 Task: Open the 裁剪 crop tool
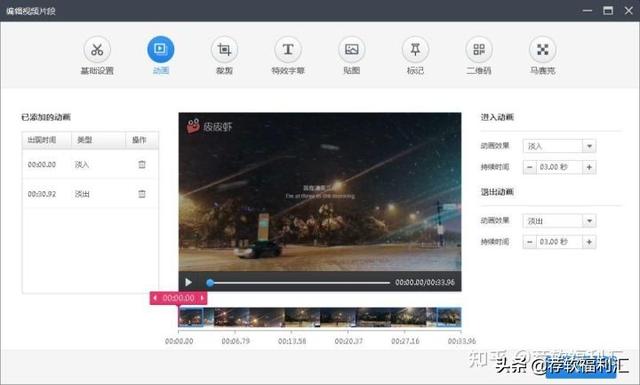pyautogui.click(x=224, y=50)
